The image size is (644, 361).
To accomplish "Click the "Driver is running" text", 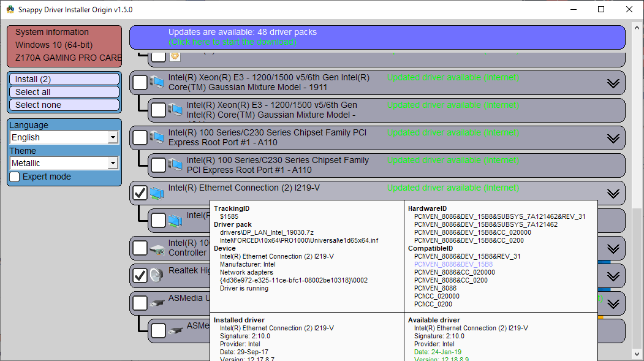I will click(x=244, y=288).
